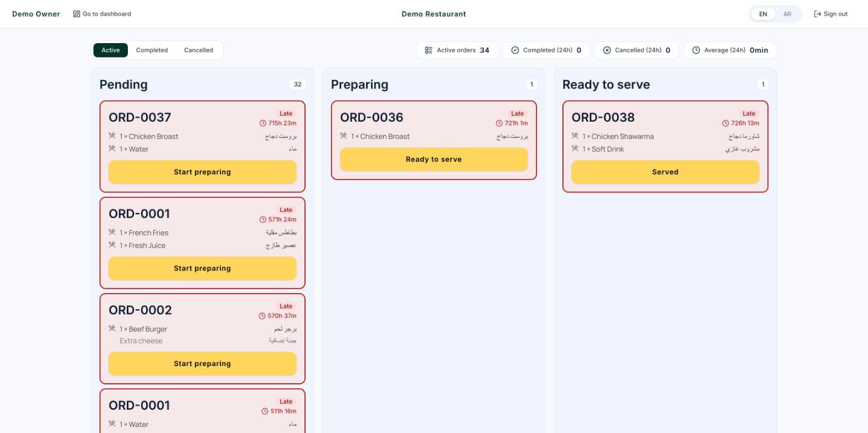Click Late badge on ORD-0038
Image resolution: width=868 pixels, height=433 pixels.
[749, 113]
